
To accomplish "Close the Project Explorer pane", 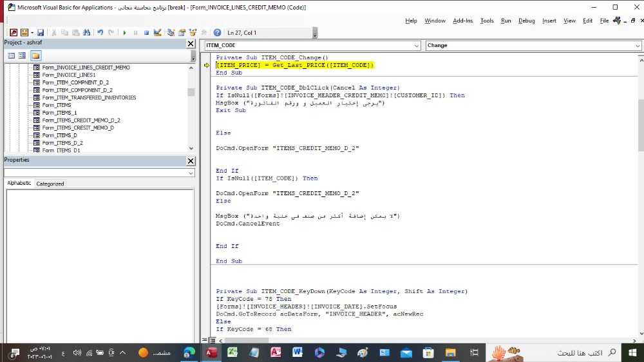I will coord(191,44).
